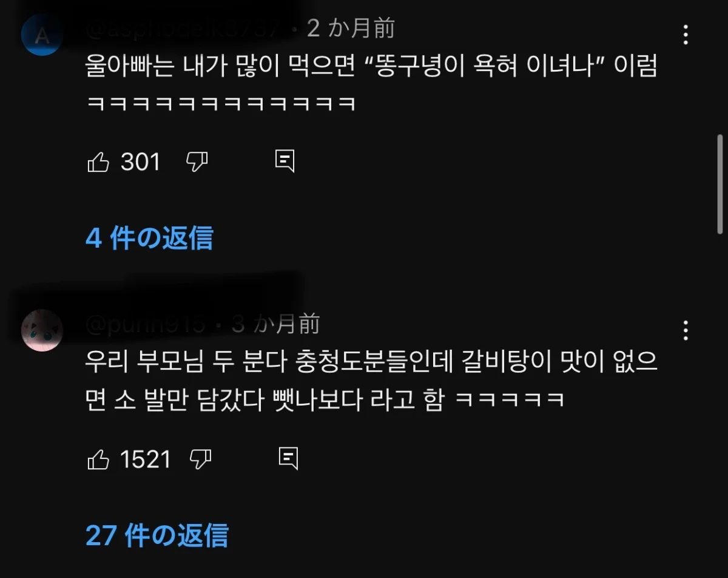The height and width of the screenshot is (578, 728).
Task: Open three-dot menu for the 3 か月前 comment
Action: (686, 330)
